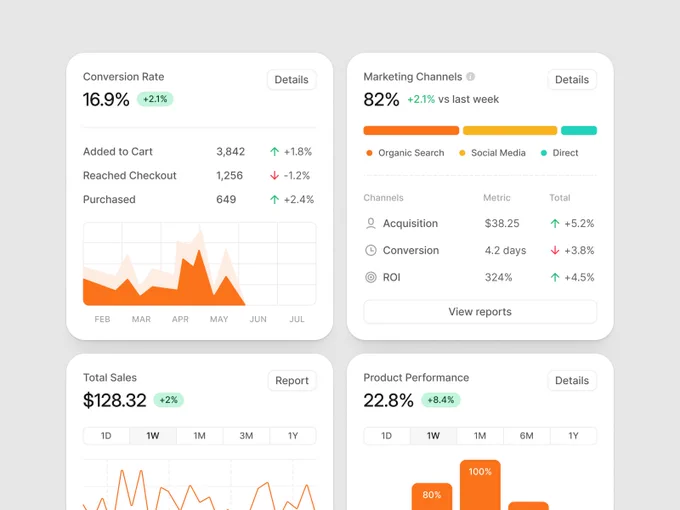Click the orange Organic Search legend dot

click(369, 153)
